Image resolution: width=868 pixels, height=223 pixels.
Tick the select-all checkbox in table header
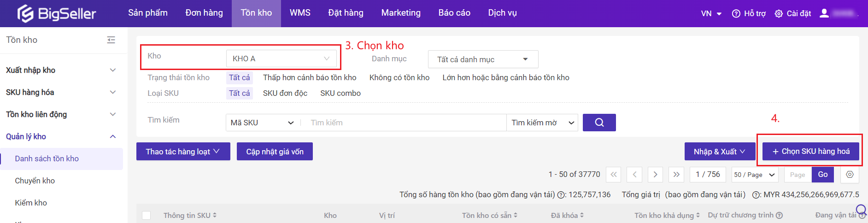pyautogui.click(x=147, y=215)
